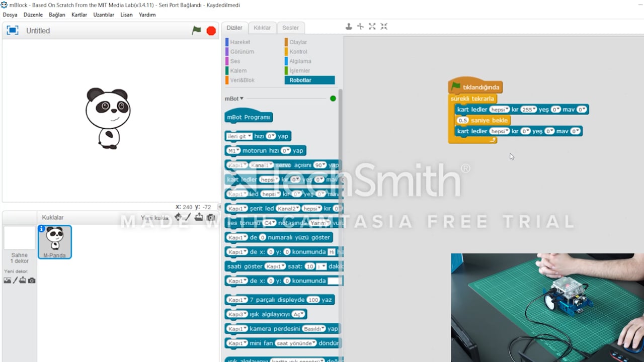Select the Diziler tab
644x362 pixels.
tap(234, 28)
